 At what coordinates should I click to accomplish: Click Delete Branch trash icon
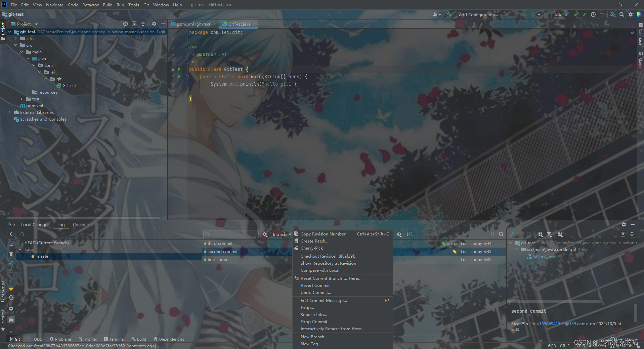point(11,254)
